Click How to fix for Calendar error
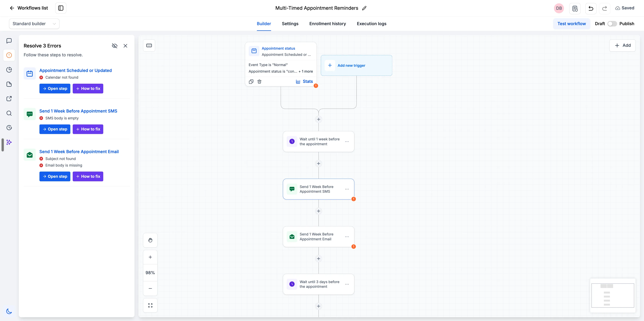 click(88, 88)
